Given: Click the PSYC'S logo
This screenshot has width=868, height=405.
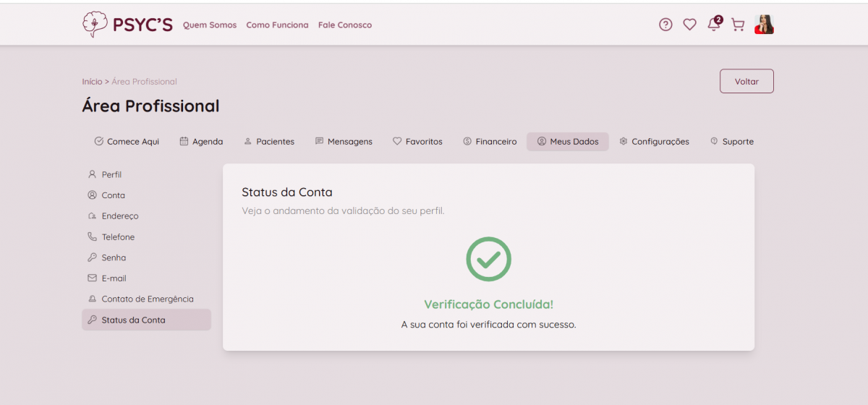Looking at the screenshot, I should [127, 25].
